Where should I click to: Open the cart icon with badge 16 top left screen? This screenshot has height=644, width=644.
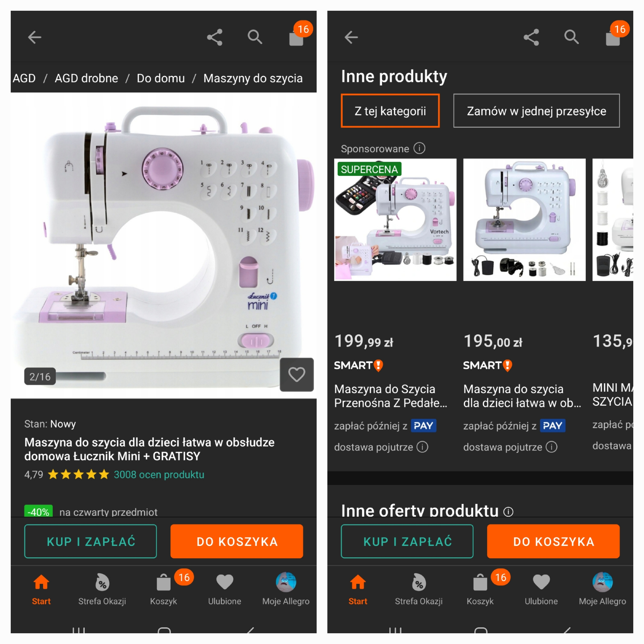pyautogui.click(x=298, y=35)
